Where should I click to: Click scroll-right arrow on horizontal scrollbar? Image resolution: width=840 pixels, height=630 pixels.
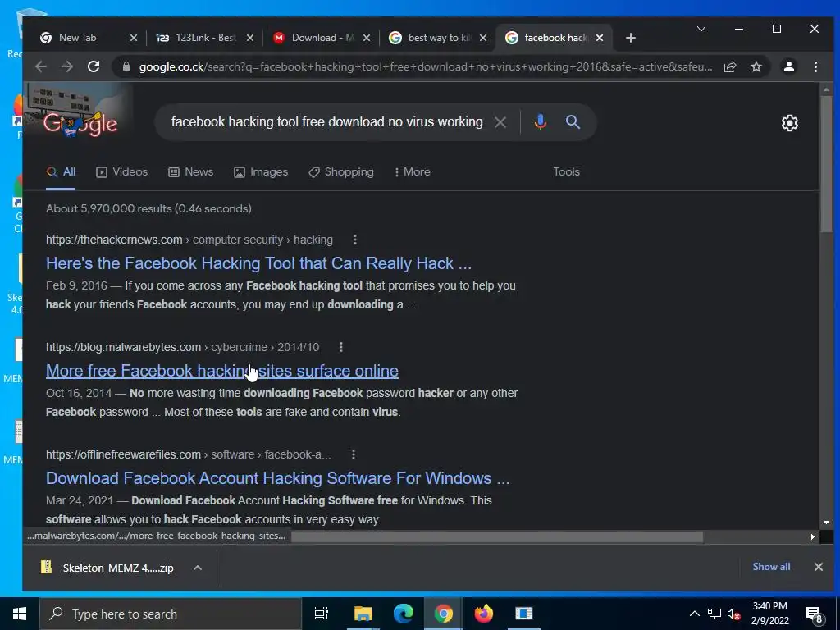pyautogui.click(x=813, y=536)
